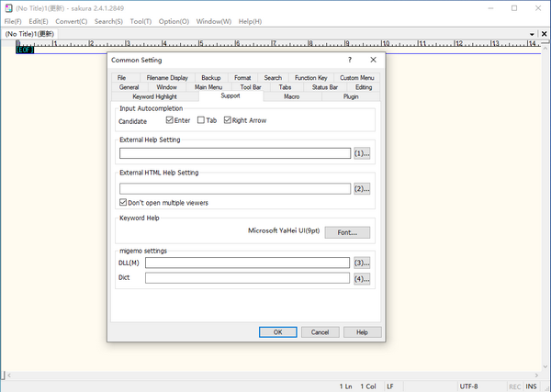Viewport: 551px width, 392px height.
Task: Toggle Don't open multiple viewers
Action: click(x=124, y=202)
